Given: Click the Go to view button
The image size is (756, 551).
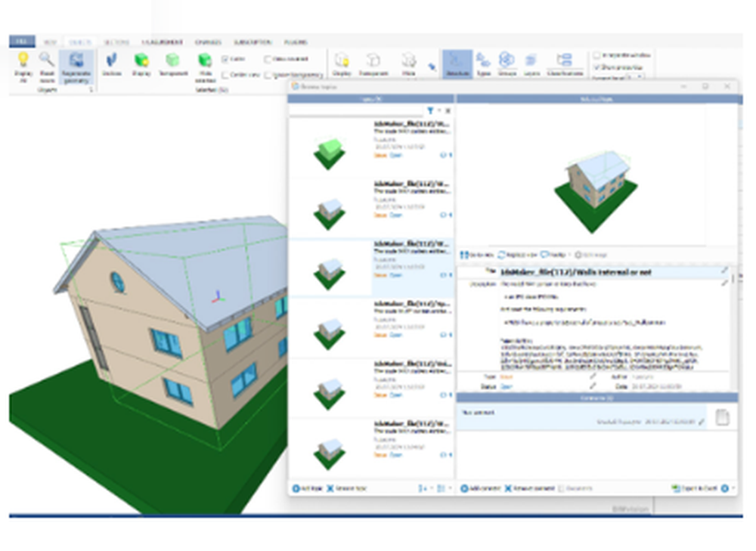Looking at the screenshot, I should pos(477,255).
